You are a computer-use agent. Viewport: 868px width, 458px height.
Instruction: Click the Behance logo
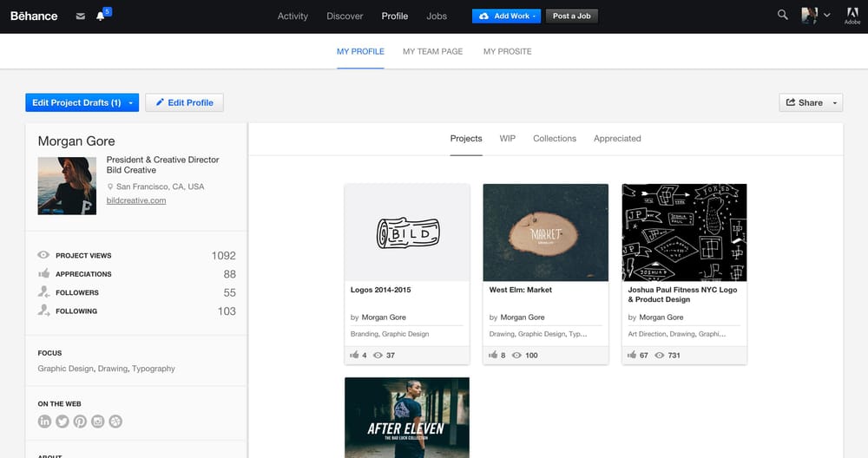[34, 16]
